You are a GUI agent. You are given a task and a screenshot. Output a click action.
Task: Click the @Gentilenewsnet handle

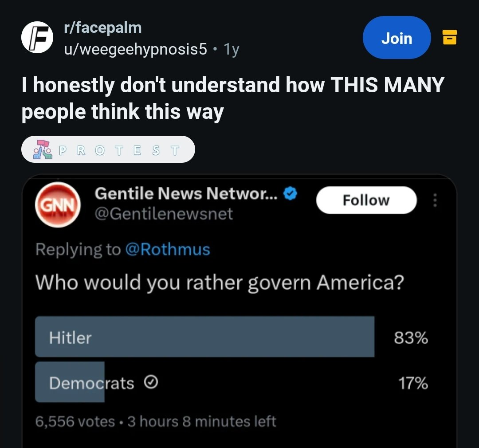164,214
